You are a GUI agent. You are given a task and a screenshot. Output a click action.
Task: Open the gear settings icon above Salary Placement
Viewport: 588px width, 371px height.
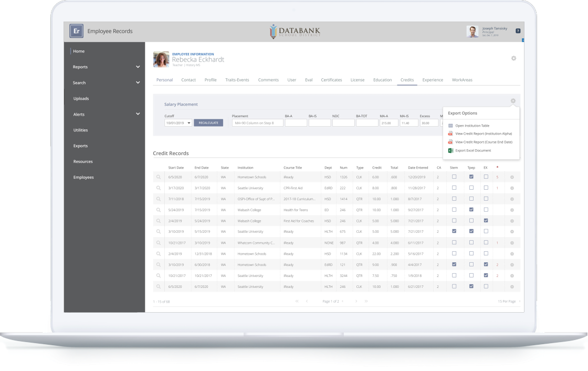click(x=513, y=101)
